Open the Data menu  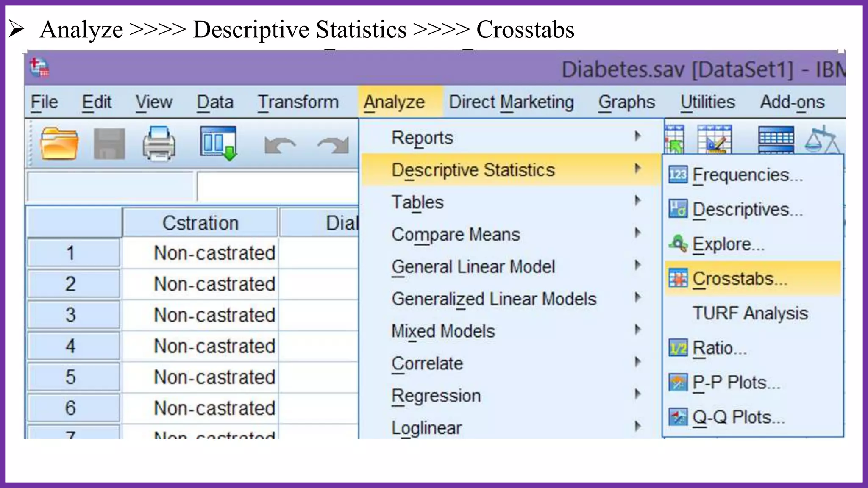coord(215,102)
